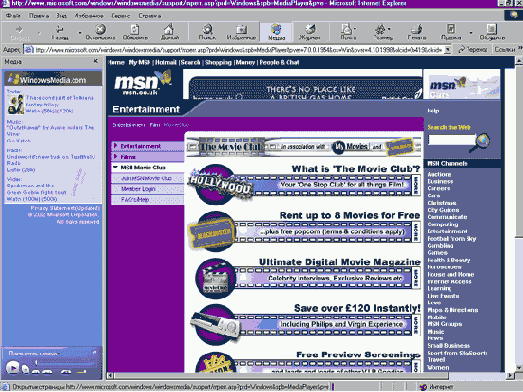Click the next track button in Media player

pos(47,372)
